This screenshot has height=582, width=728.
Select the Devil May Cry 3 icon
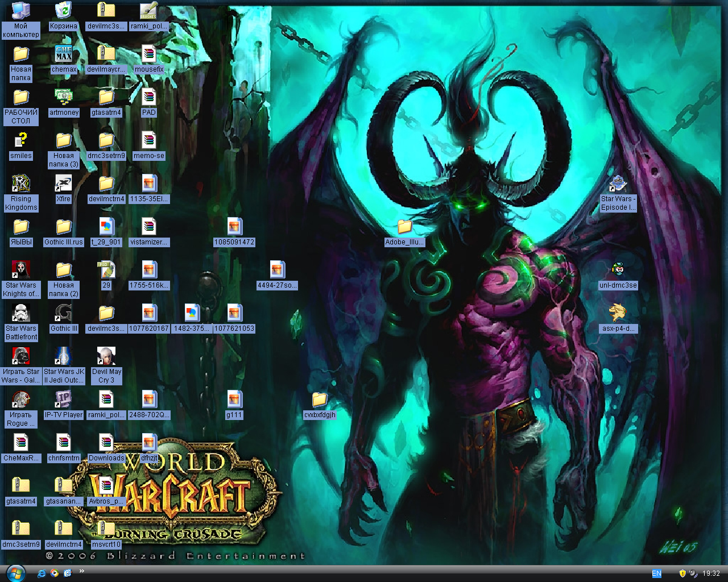pyautogui.click(x=106, y=356)
